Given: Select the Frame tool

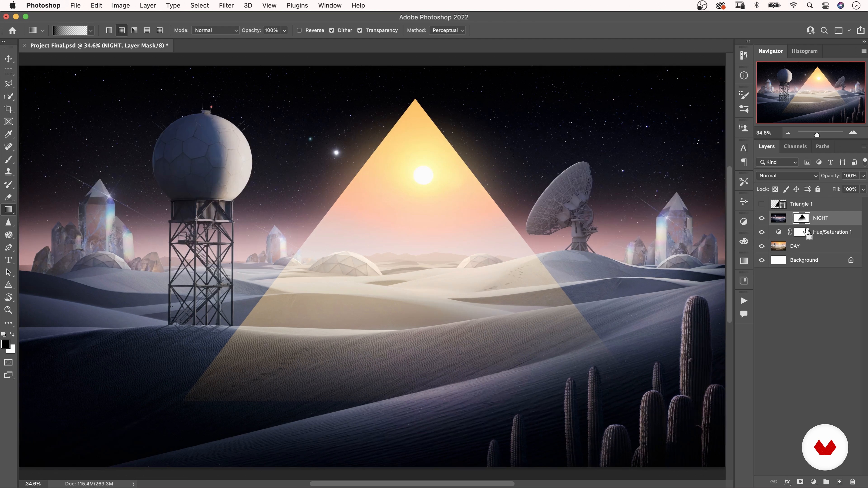Looking at the screenshot, I should pos(8,122).
